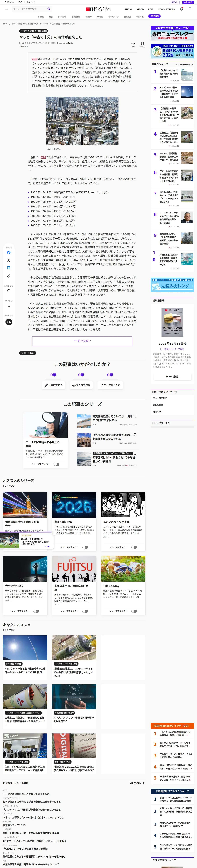The height and width of the screenshot is (868, 197).
Task: Select the HOME navigation tab
Action: click(x=41, y=17)
